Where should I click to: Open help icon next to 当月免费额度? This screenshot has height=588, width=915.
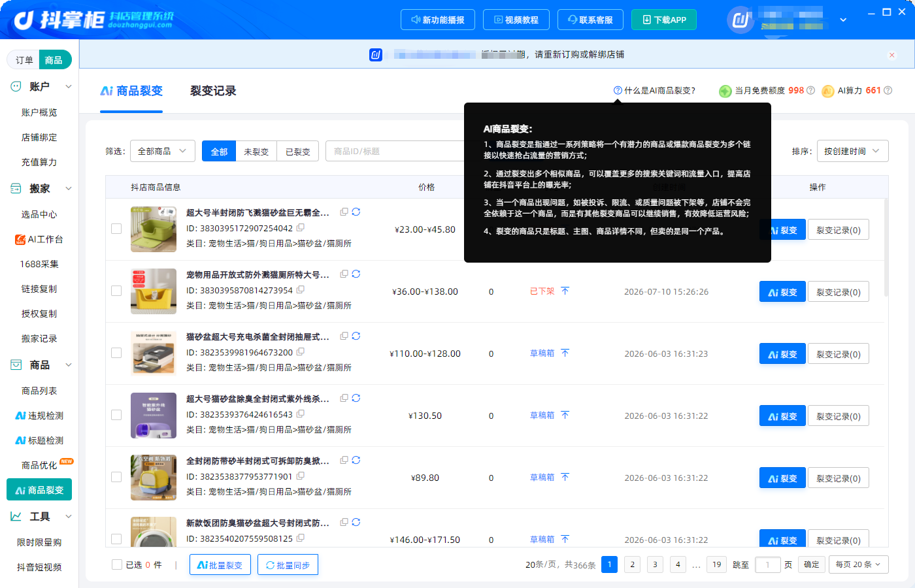point(811,91)
